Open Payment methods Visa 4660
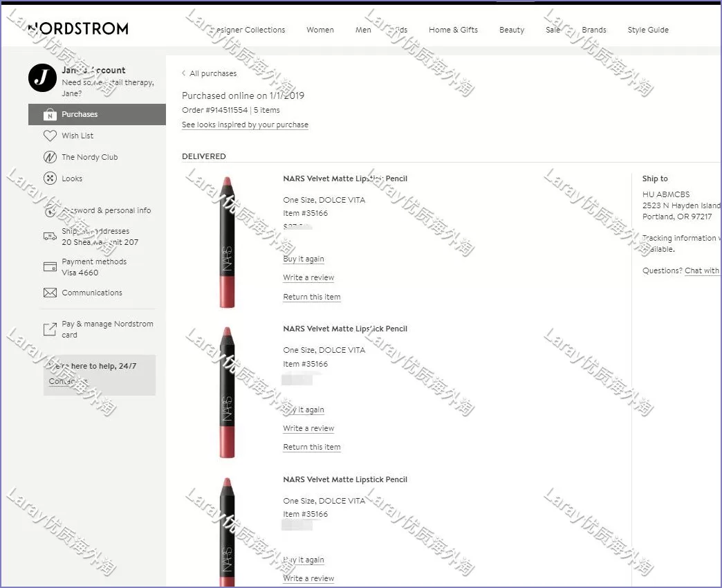Screen dimensions: 722x588 94,266
